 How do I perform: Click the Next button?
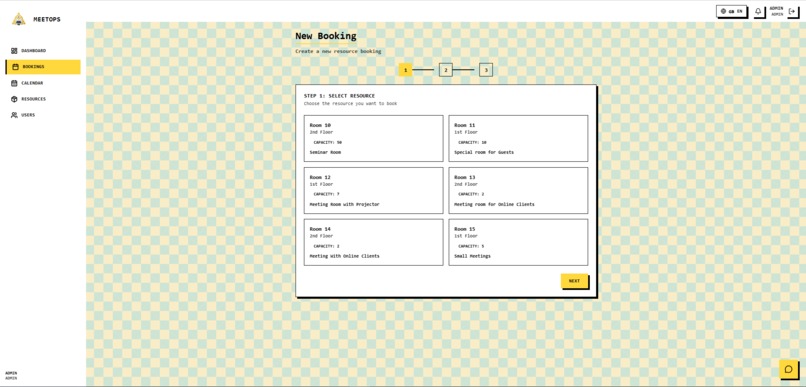tap(574, 281)
